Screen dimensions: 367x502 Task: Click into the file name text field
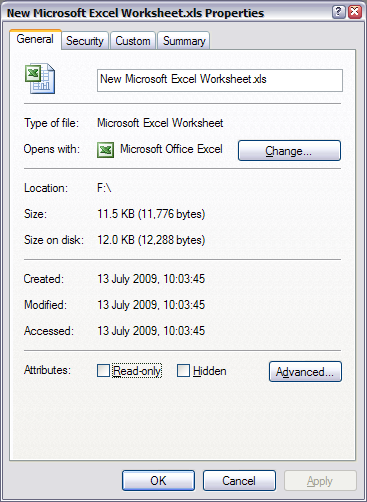click(x=220, y=80)
